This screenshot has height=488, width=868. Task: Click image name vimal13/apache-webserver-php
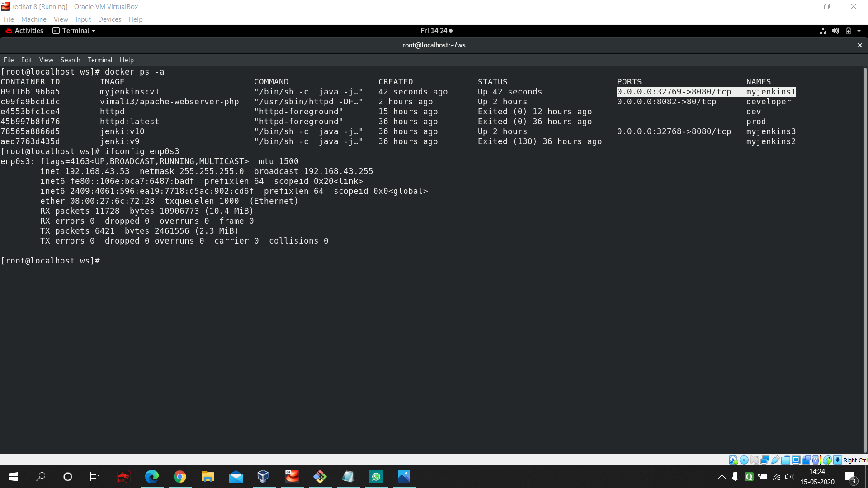[170, 102]
